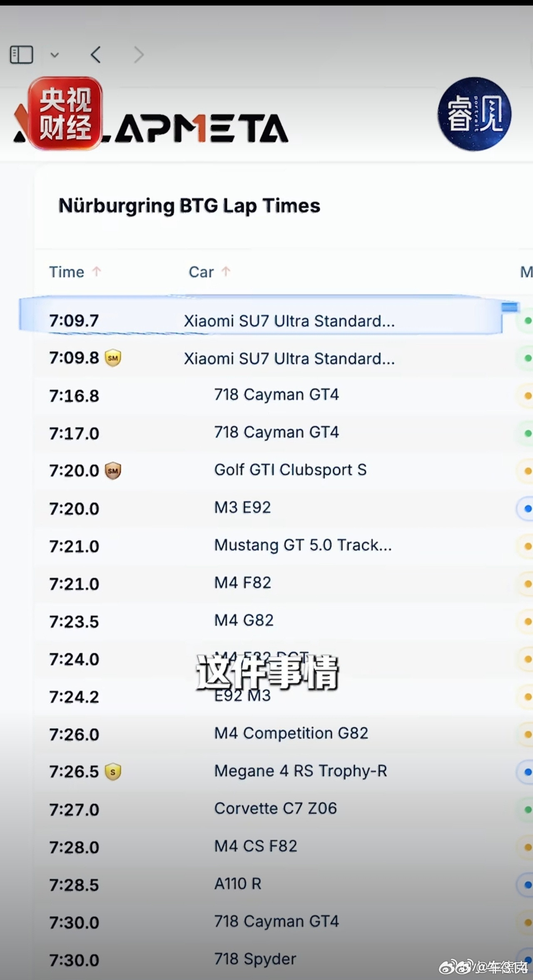
Task: Select the 'Nürburgring BTG Lap Times' heading
Action: pos(189,206)
